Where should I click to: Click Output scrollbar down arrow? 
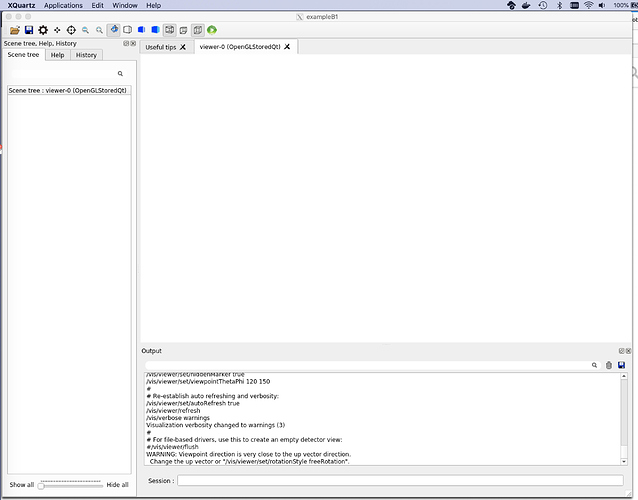(624, 461)
